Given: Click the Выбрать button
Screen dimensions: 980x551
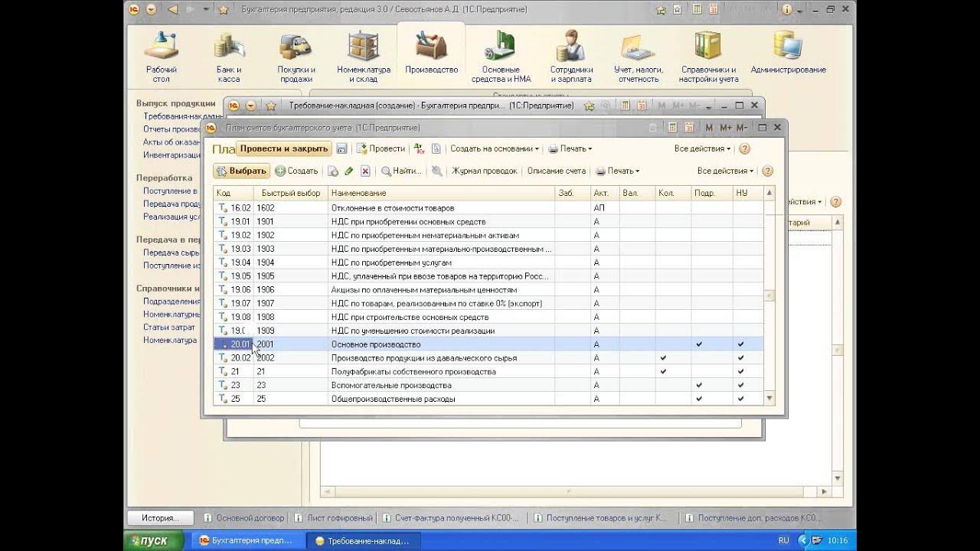Looking at the screenshot, I should coord(242,171).
